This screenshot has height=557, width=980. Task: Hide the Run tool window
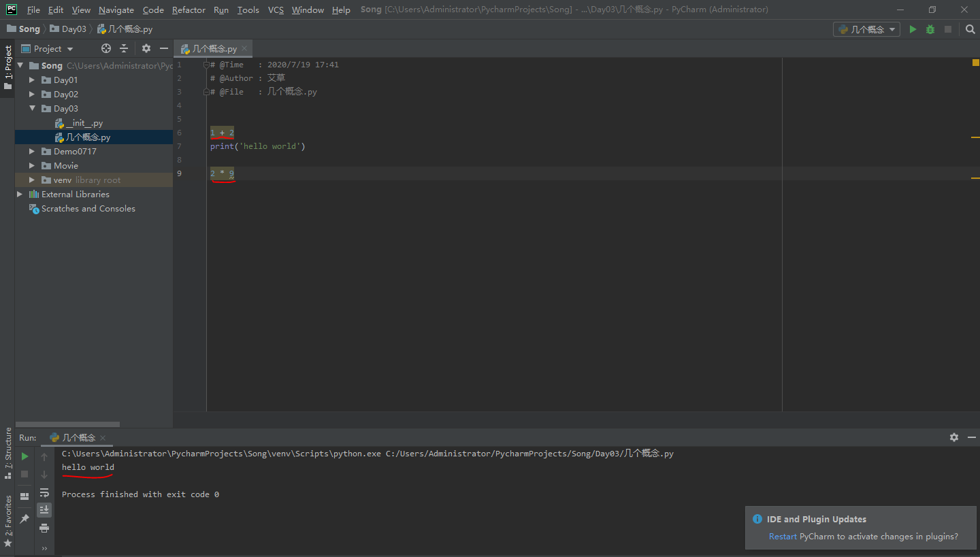(x=971, y=437)
